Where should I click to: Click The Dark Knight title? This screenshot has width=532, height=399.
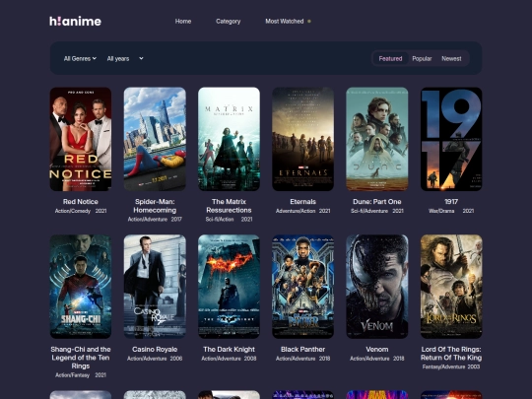[229, 349]
